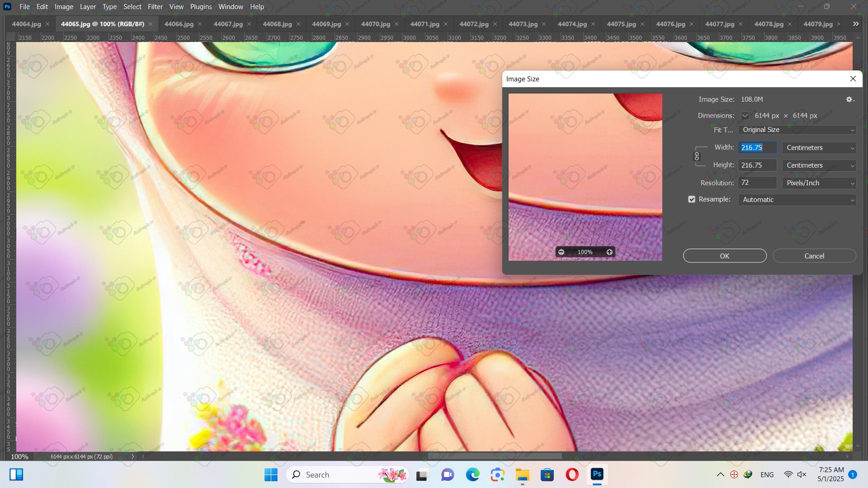Click Cancel in Image Size dialog

click(x=814, y=256)
